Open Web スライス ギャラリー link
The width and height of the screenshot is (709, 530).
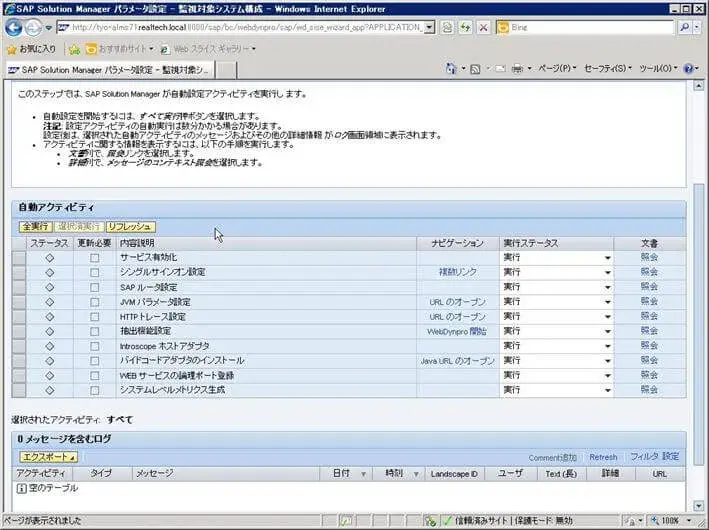tap(208, 49)
